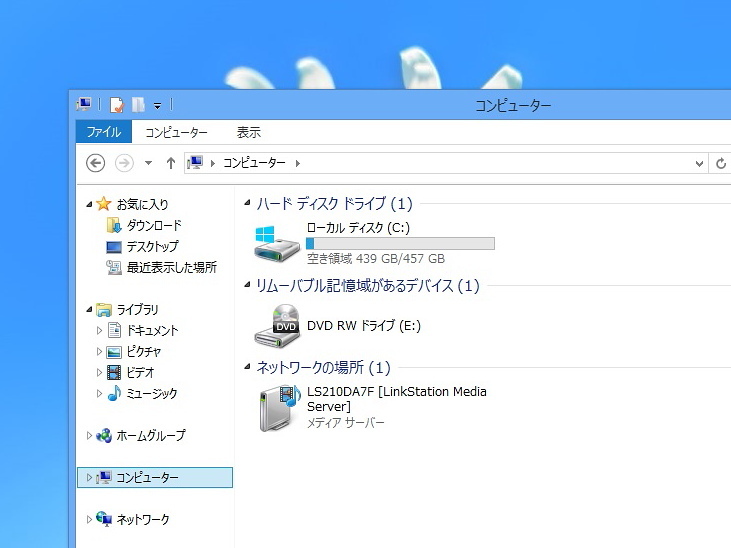Click the 最近表示した場所 icon

tap(114, 267)
